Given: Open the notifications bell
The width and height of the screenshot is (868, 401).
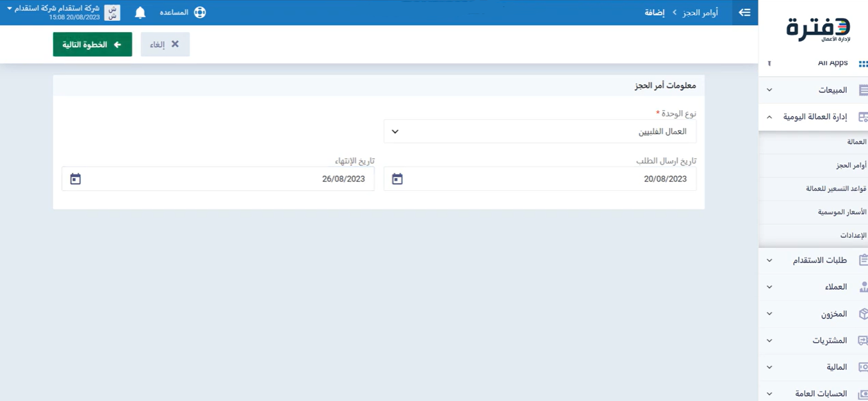Looking at the screenshot, I should tap(140, 12).
